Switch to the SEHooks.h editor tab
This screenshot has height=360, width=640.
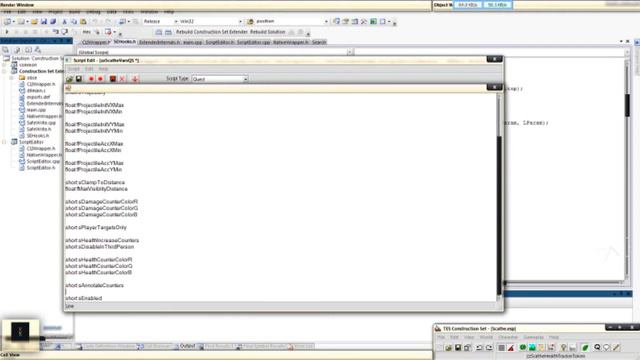[124, 42]
